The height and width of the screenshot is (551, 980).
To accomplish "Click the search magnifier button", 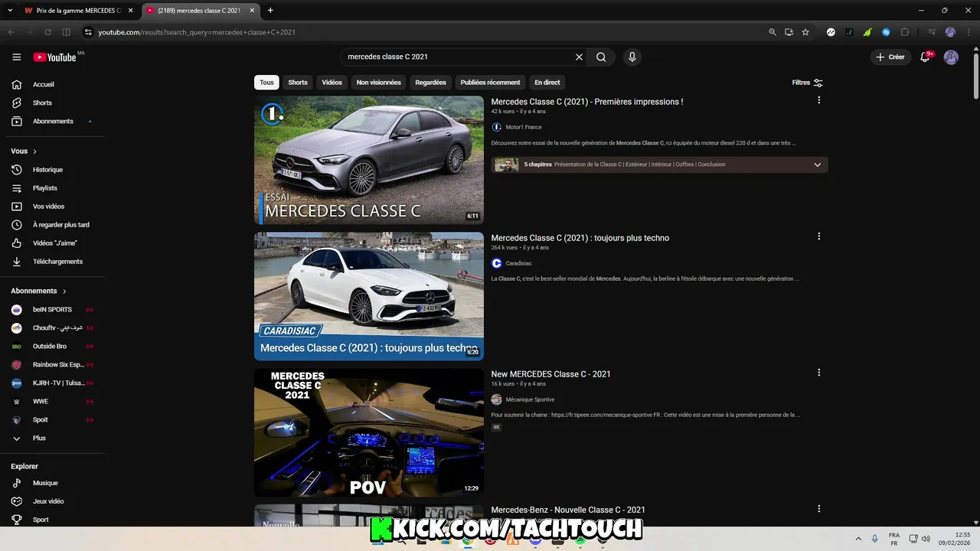I will pyautogui.click(x=601, y=57).
